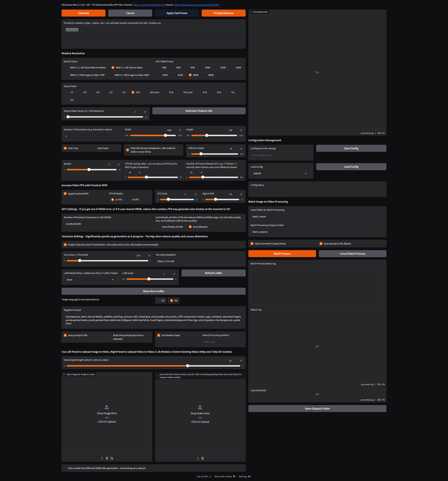The image size is (448, 481).
Task: Click the Settings gear in footer
Action: click(x=249, y=476)
